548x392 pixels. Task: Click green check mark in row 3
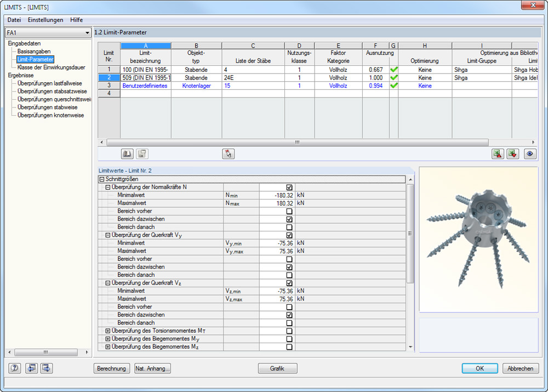pyautogui.click(x=394, y=86)
